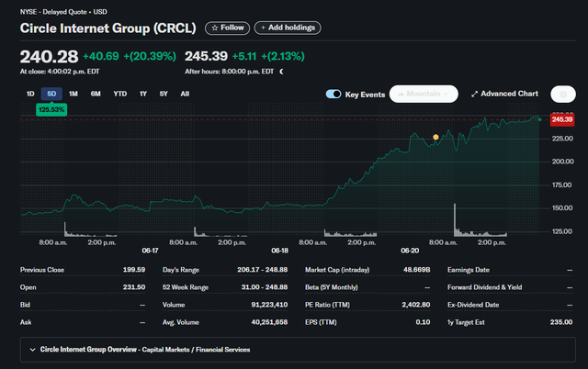Click the key event marker on chart
This screenshot has width=588, height=369.
(435, 137)
